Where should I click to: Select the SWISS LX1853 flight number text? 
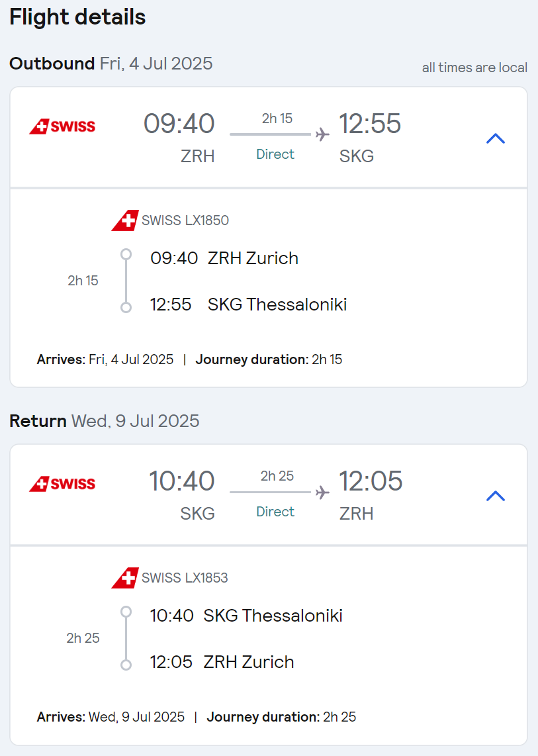tap(185, 578)
